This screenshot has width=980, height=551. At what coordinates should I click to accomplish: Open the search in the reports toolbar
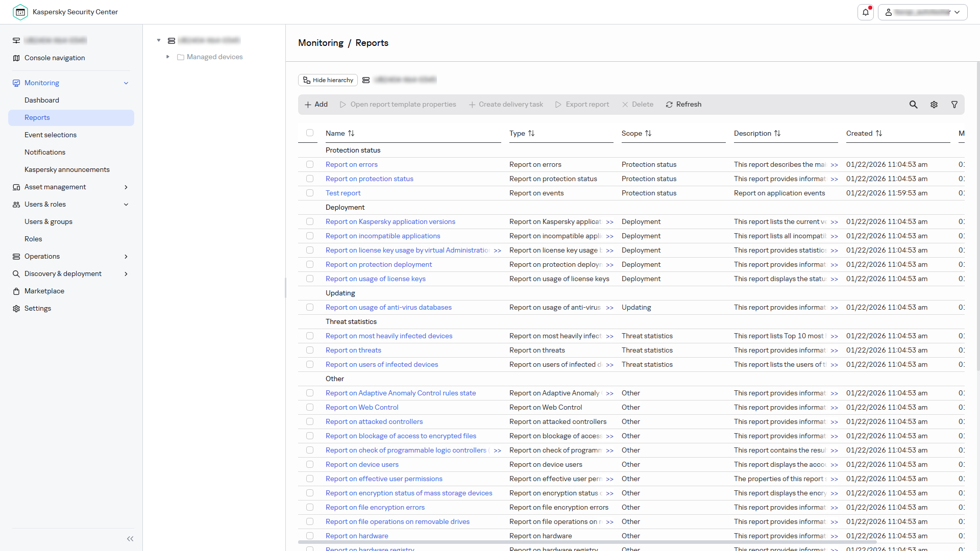pos(914,104)
